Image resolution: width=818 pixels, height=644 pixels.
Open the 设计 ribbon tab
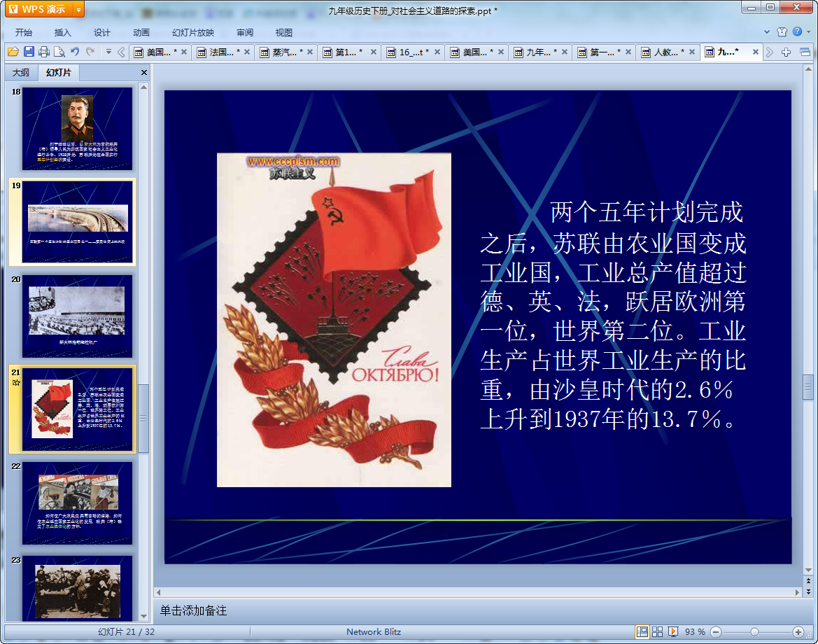[x=101, y=32]
